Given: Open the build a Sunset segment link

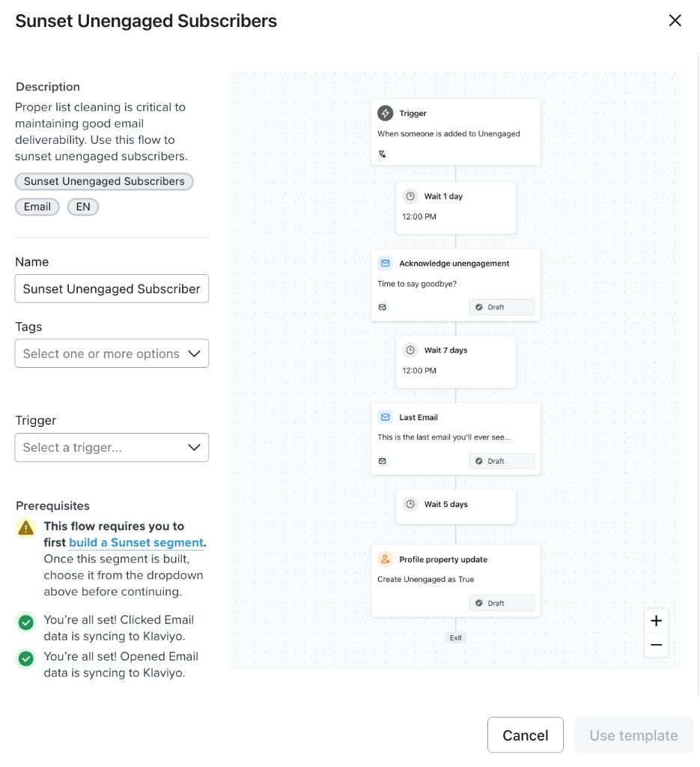Looking at the screenshot, I should (136, 542).
